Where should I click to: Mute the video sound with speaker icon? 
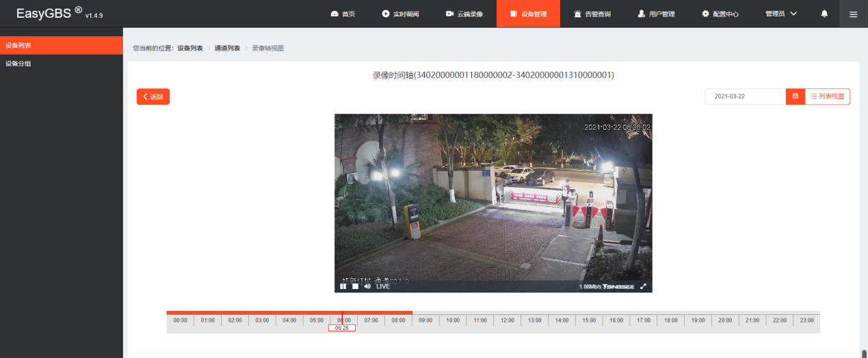point(367,286)
